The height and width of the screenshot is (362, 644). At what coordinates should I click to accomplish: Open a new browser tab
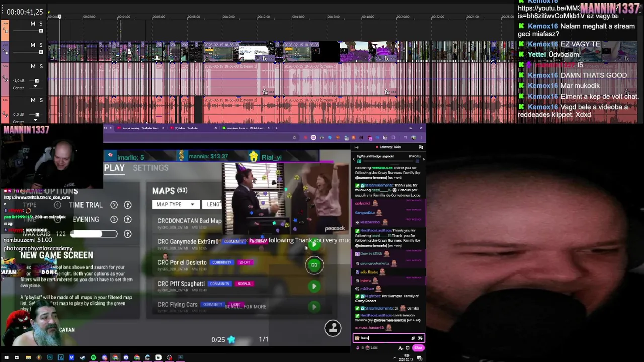[276, 128]
